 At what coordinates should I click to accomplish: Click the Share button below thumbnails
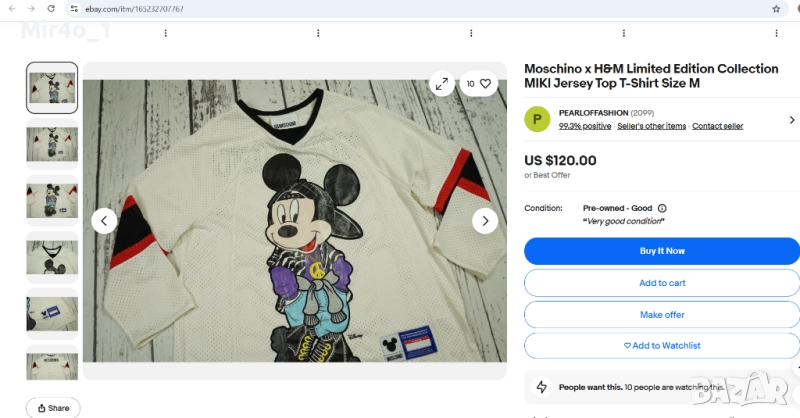coord(54,408)
